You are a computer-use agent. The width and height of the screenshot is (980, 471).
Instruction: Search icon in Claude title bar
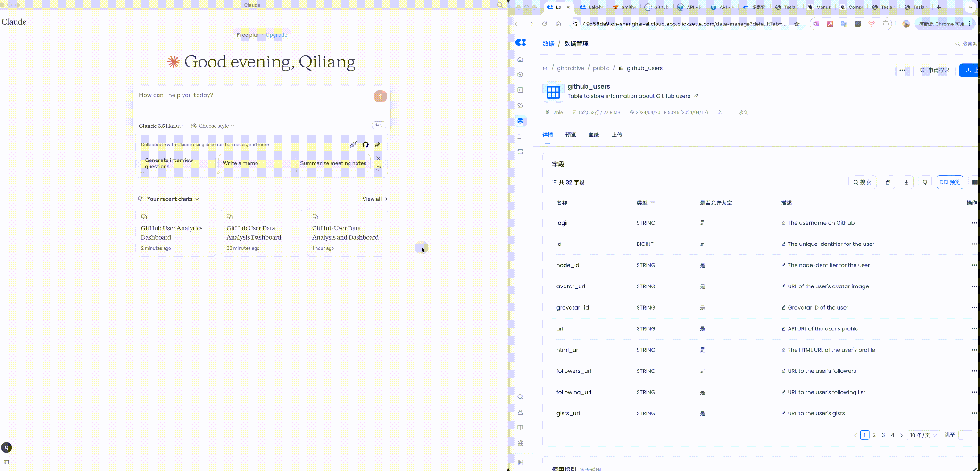[x=500, y=5]
